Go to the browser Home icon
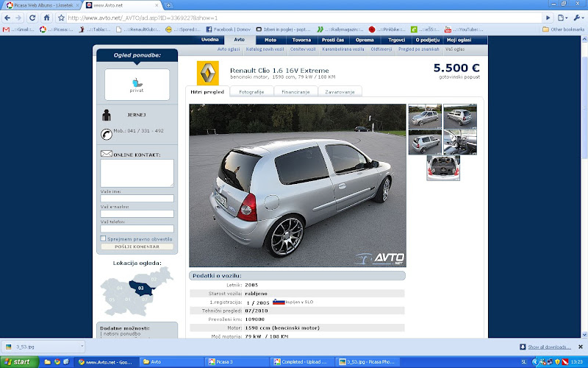The height and width of the screenshot is (368, 588). [46, 18]
